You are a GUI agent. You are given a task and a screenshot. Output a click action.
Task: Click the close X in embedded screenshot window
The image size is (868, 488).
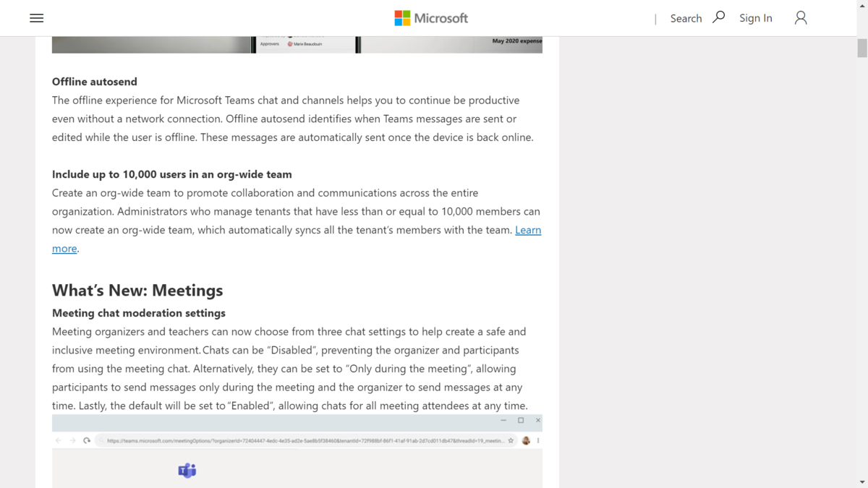[x=537, y=420]
